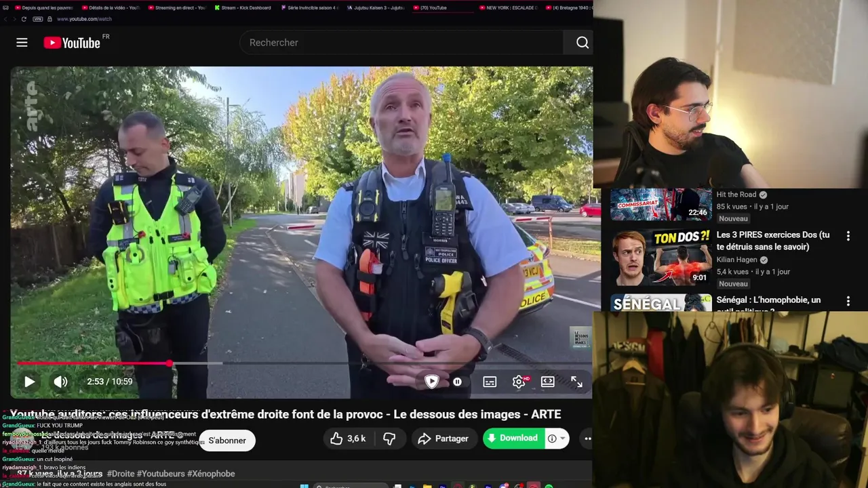Open Hit the Road channel name
868x488 pixels.
coord(736,195)
